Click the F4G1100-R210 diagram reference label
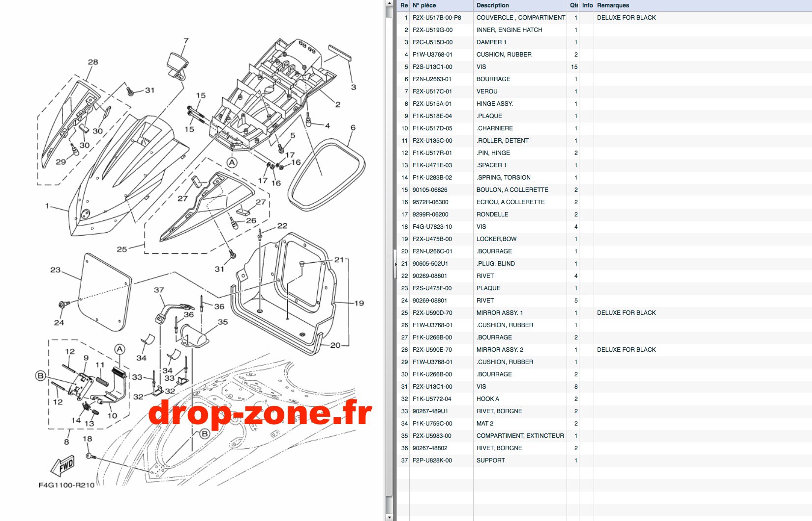The image size is (812, 521). click(66, 485)
